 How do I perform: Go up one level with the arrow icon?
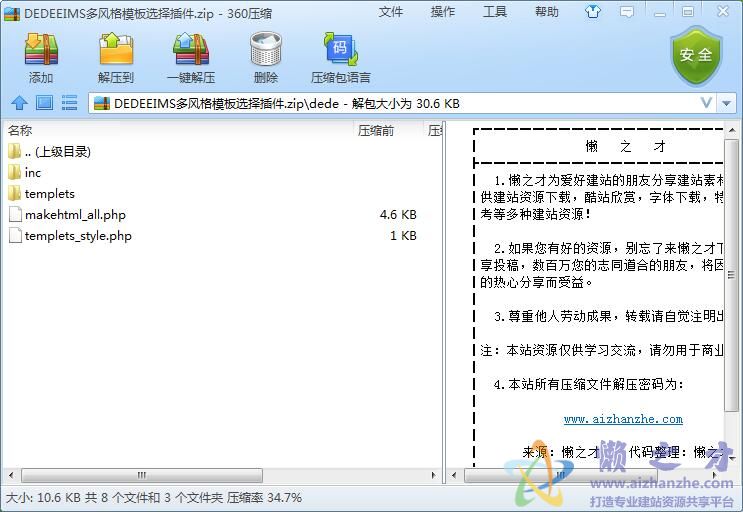(19, 103)
